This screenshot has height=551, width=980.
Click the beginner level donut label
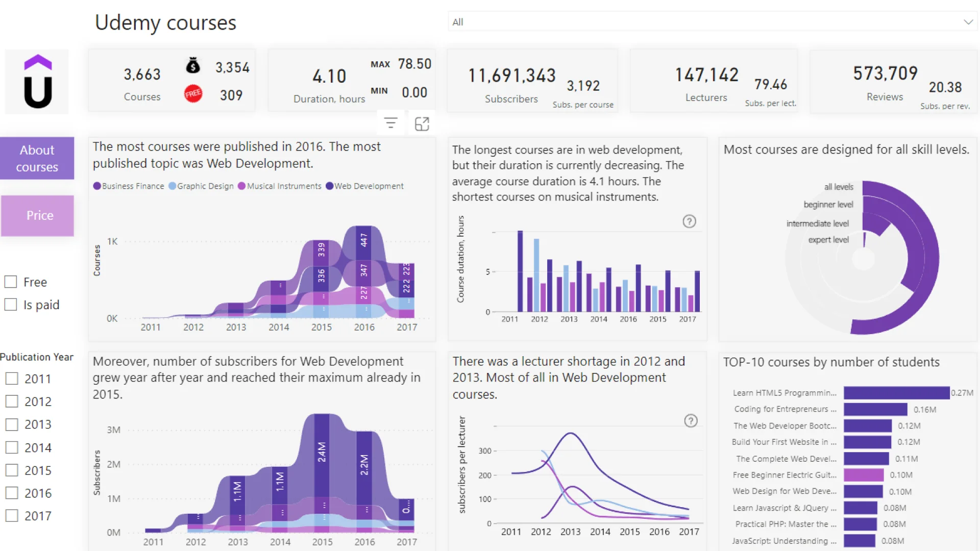click(828, 204)
